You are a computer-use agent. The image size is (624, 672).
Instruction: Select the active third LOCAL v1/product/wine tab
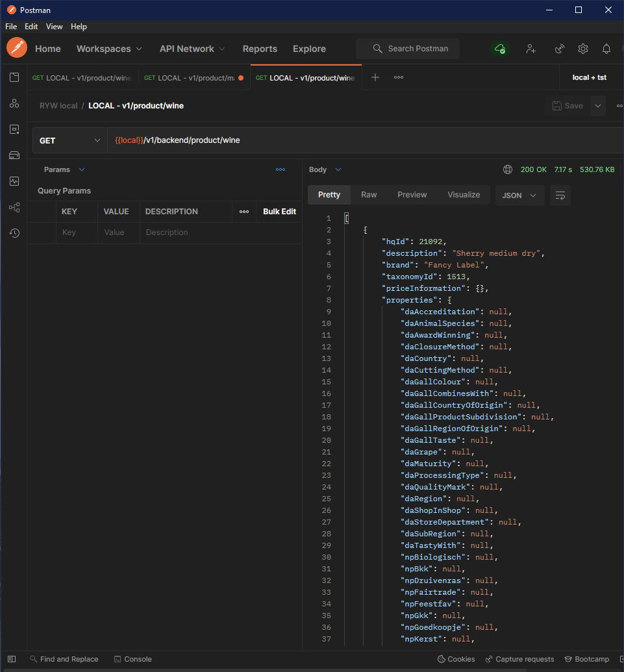(x=306, y=78)
